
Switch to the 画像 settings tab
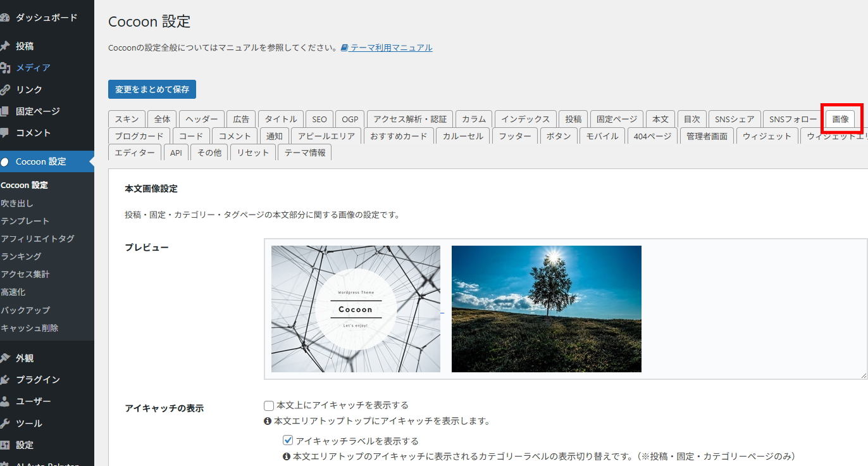840,119
